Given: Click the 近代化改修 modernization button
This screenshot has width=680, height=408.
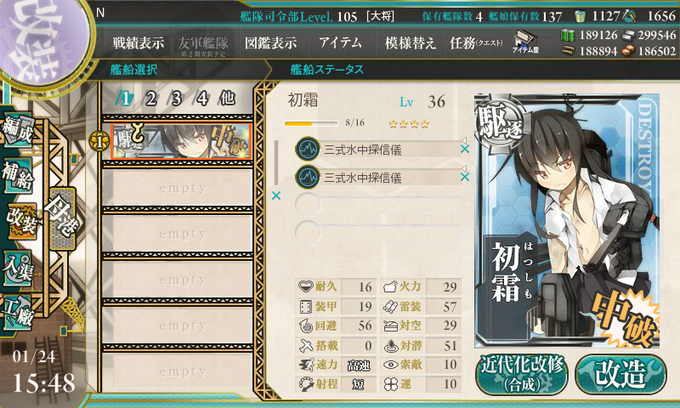Looking at the screenshot, I should (522, 375).
